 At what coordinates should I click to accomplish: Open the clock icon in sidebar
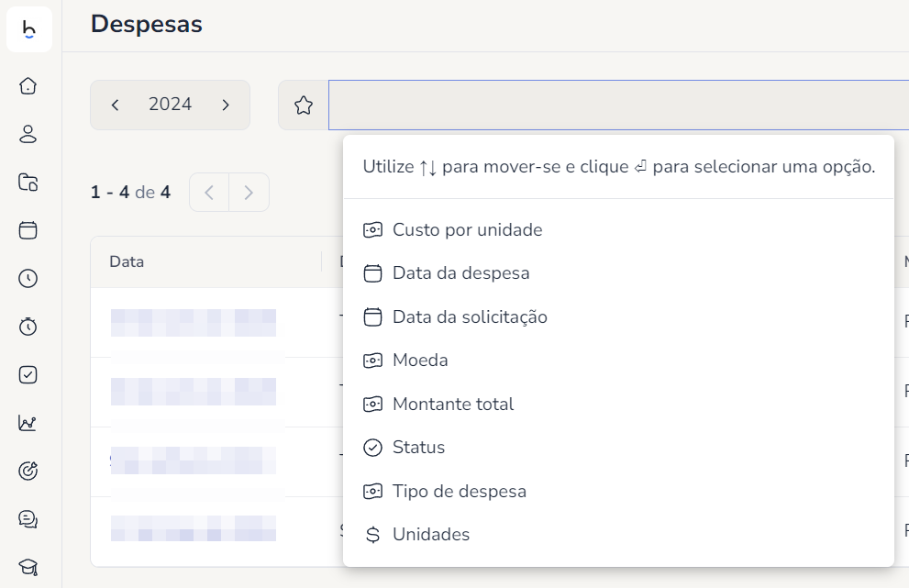coord(28,279)
